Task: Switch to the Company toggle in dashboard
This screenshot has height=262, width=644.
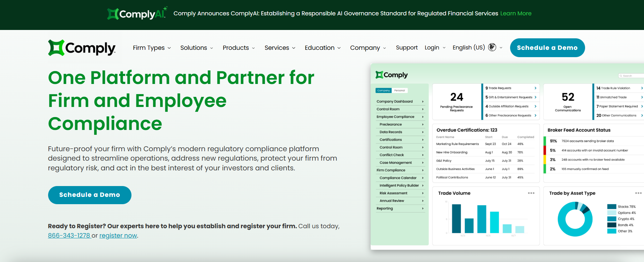Action: [384, 91]
